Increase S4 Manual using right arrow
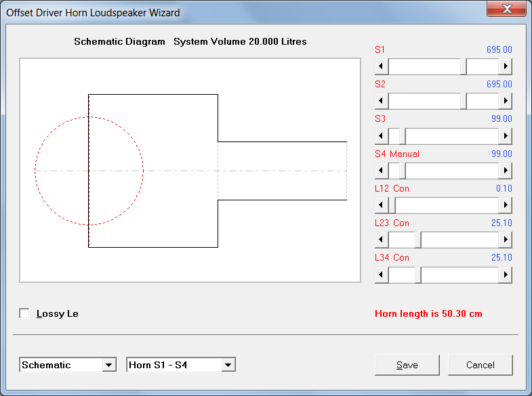 tap(505, 171)
